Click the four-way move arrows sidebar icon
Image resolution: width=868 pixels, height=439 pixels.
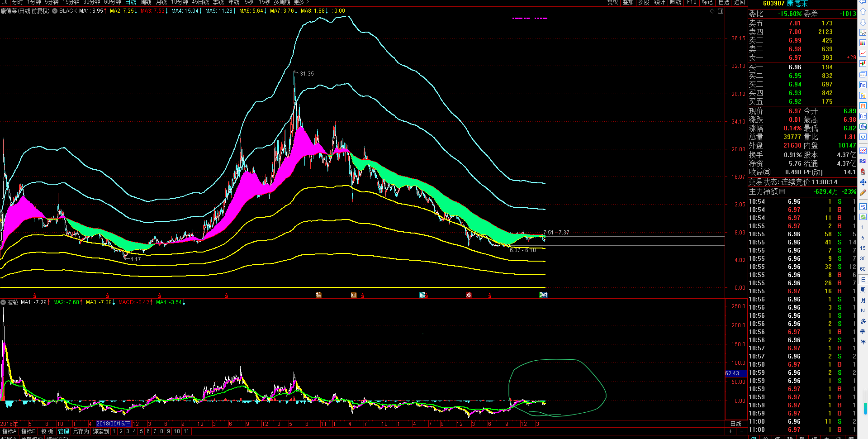863,182
